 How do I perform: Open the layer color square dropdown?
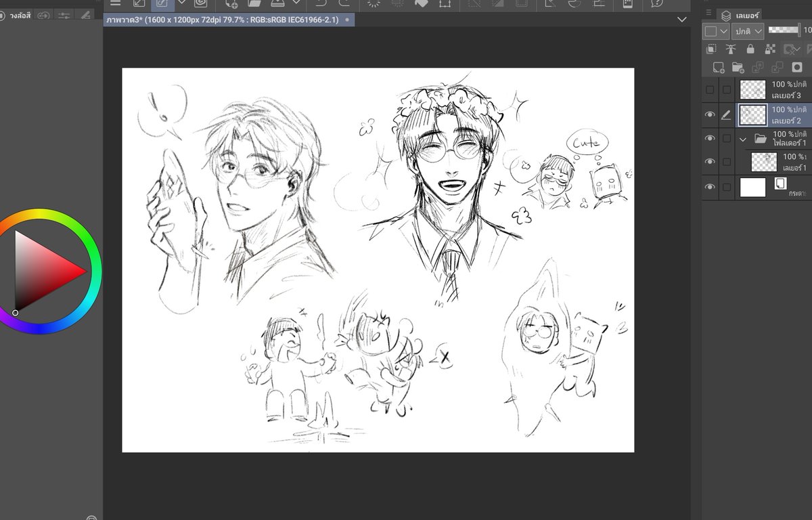click(716, 31)
